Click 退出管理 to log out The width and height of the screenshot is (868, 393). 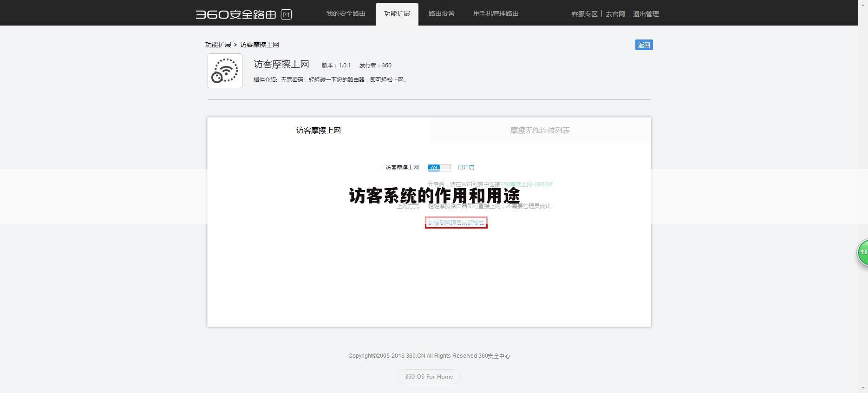646,14
